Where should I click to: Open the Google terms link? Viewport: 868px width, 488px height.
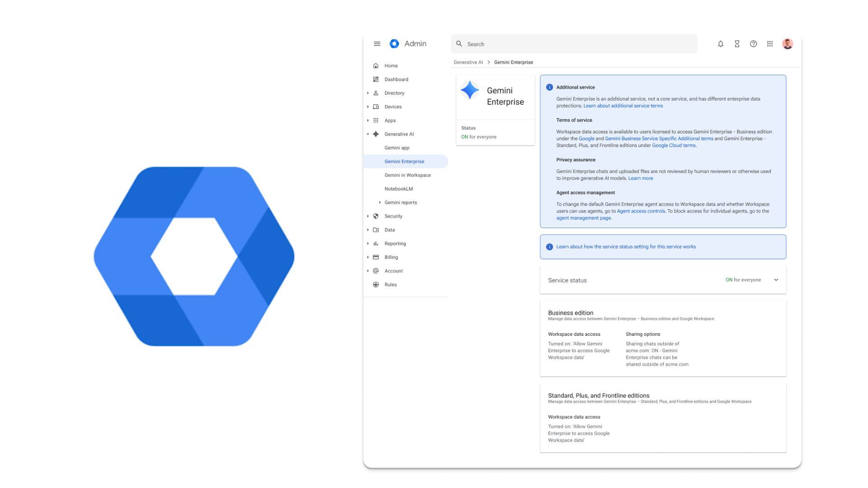(x=586, y=139)
